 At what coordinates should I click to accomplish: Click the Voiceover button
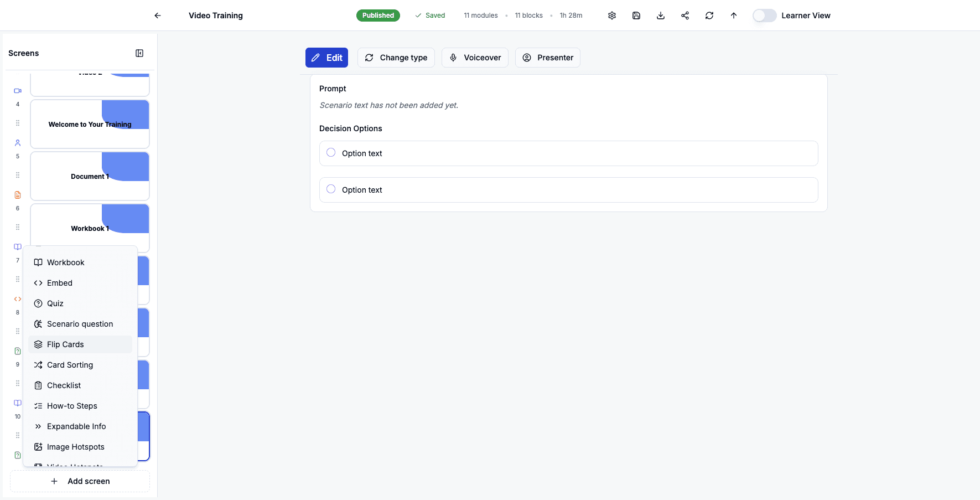pos(475,58)
